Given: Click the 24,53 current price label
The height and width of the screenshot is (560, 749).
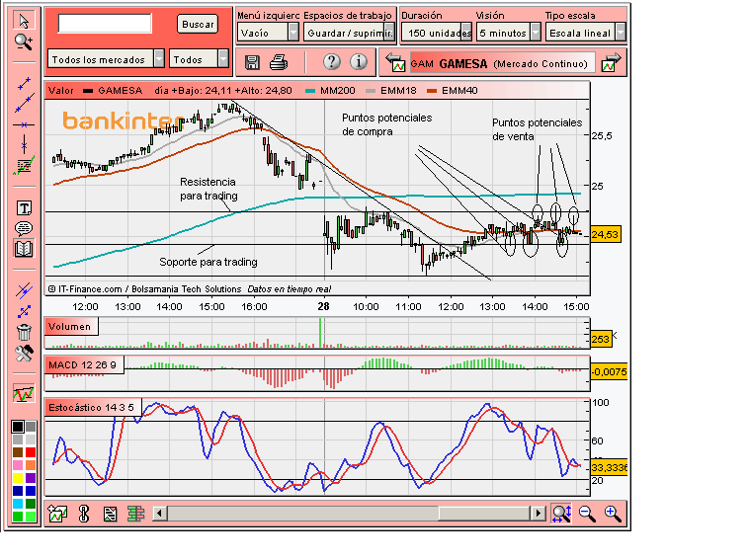Looking at the screenshot, I should pos(605,234).
